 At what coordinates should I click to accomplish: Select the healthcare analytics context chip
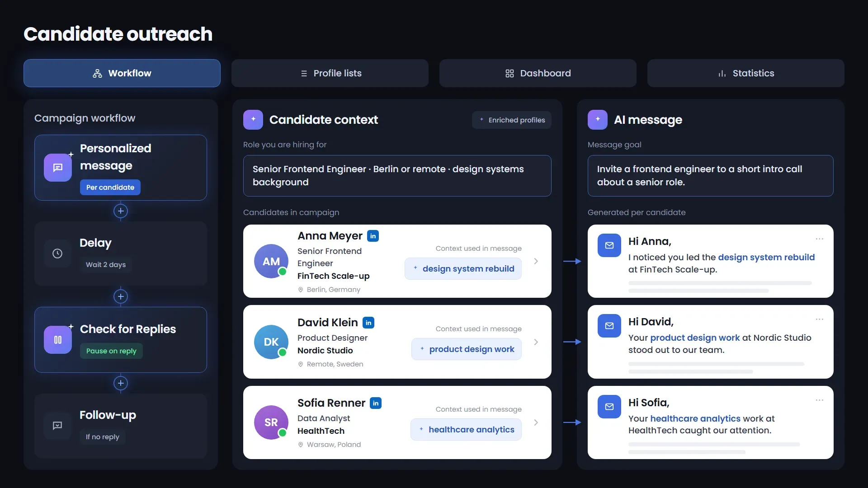pyautogui.click(x=466, y=430)
